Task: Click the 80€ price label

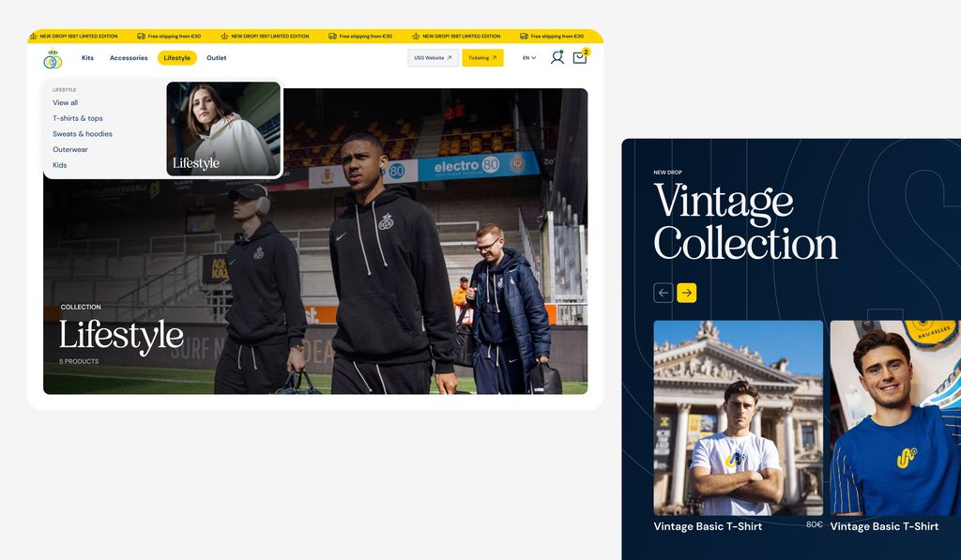Action: click(815, 524)
